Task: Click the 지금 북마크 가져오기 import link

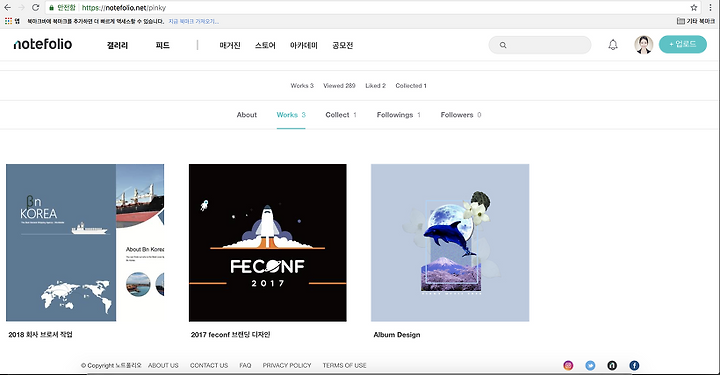Action: (x=193, y=21)
